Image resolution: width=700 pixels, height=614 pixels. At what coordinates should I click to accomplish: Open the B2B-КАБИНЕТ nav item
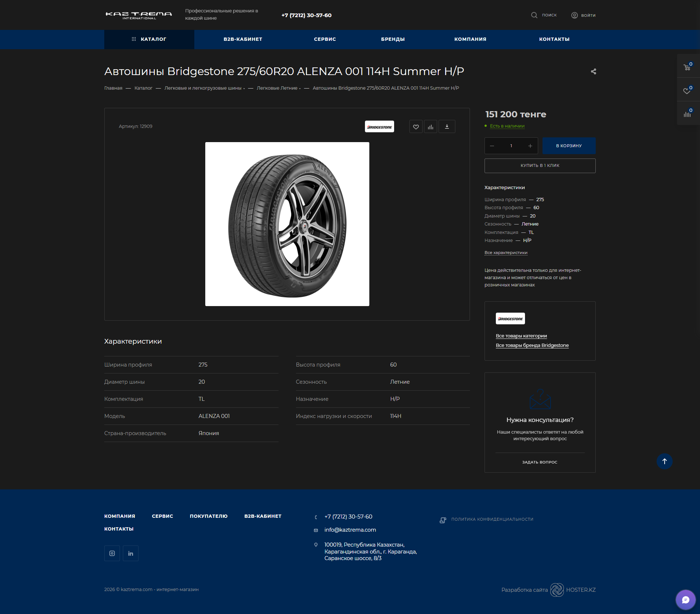tap(243, 39)
